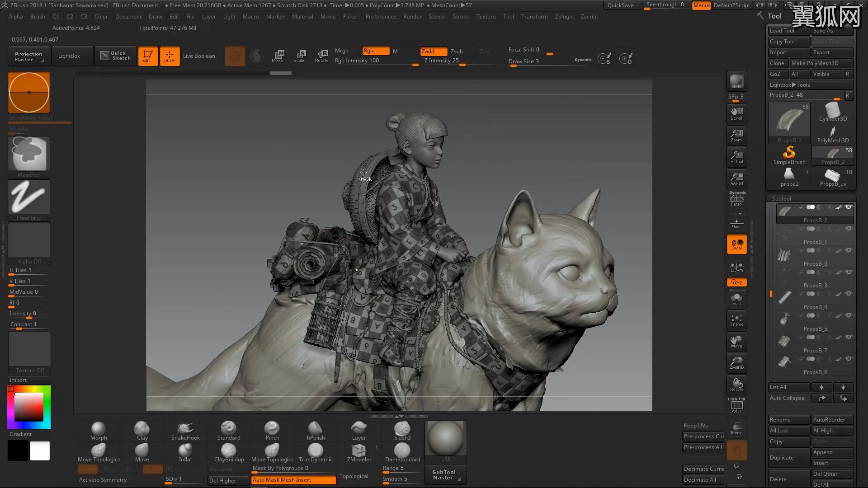
Task: Click the Zoom canvas icon
Action: click(736, 135)
